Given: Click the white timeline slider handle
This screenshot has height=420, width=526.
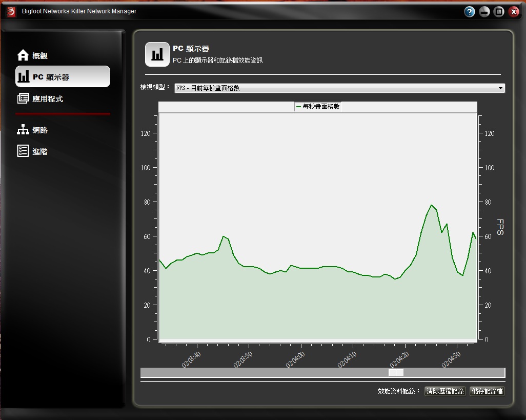Looking at the screenshot, I should (x=396, y=372).
